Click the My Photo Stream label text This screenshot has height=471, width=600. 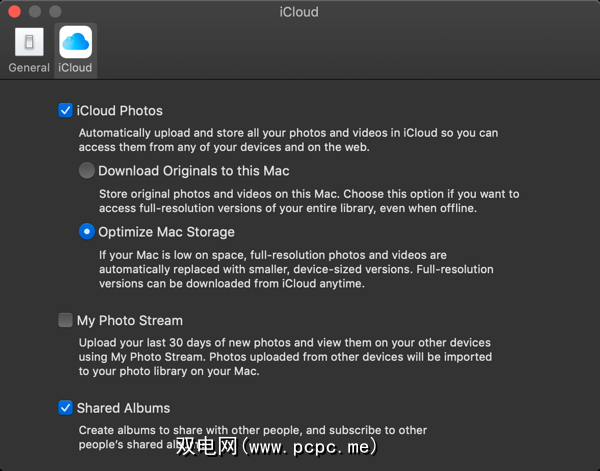click(x=129, y=321)
